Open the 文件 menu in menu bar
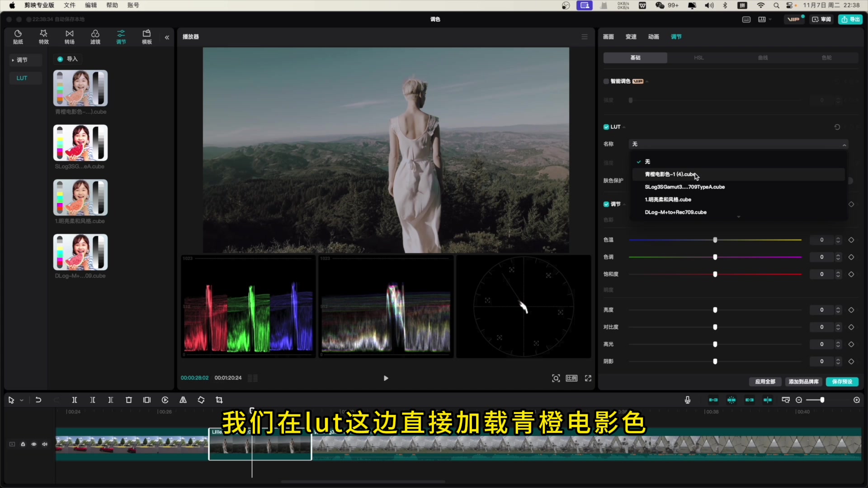This screenshot has height=488, width=868. (70, 5)
